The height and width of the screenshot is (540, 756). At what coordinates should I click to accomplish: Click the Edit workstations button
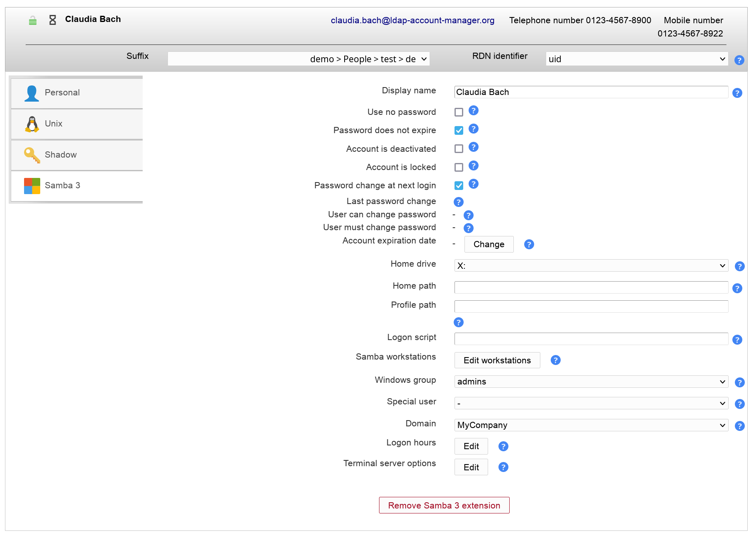coord(497,360)
